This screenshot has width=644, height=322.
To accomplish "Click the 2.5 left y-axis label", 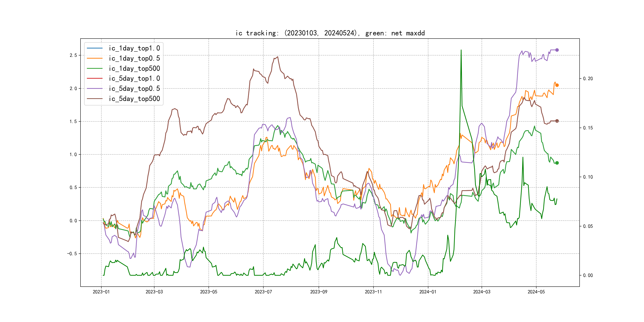I will coord(73,55).
